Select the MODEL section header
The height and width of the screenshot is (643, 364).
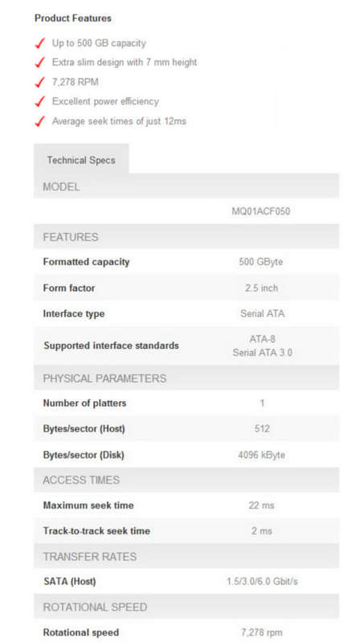tap(186, 186)
